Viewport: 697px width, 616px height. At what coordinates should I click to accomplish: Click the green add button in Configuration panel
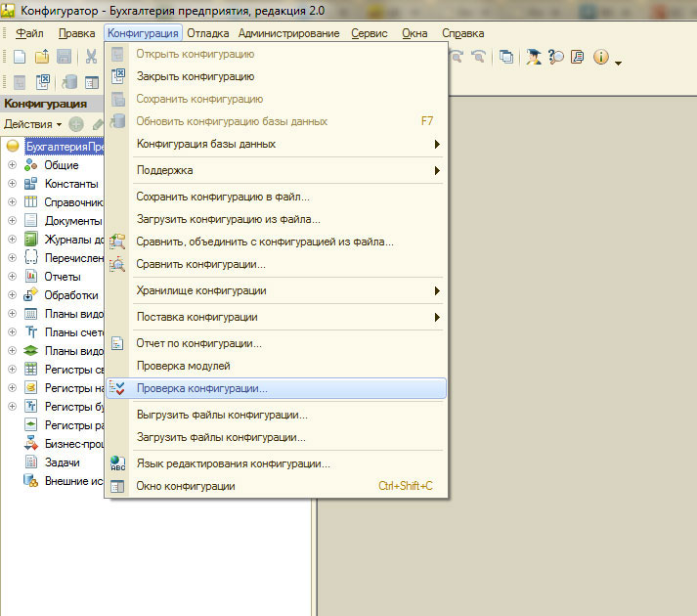pyautogui.click(x=76, y=124)
